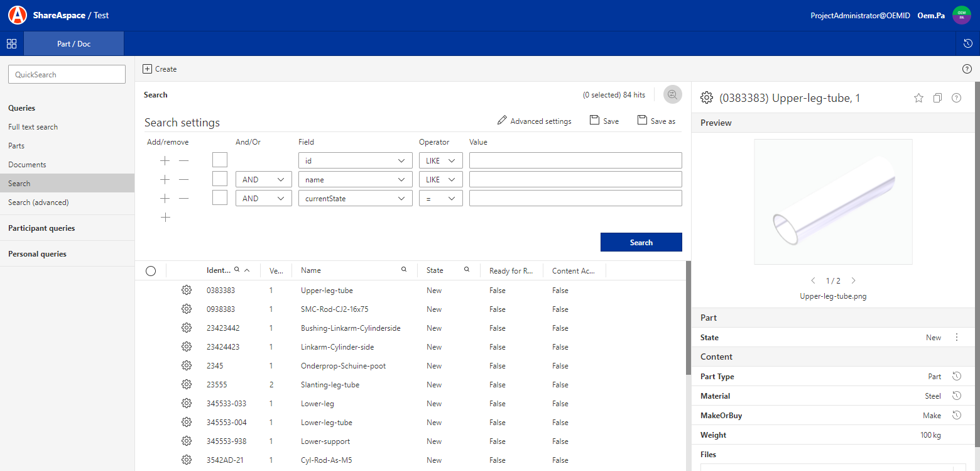980x471 pixels.
Task: Tick the checkbox on the id search row
Action: [220, 160]
